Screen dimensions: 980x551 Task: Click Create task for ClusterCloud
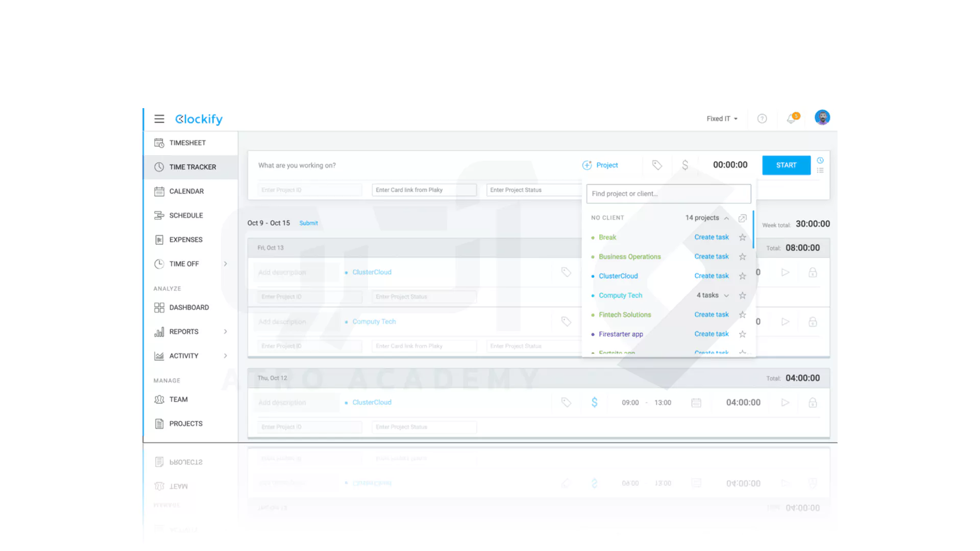click(x=712, y=276)
